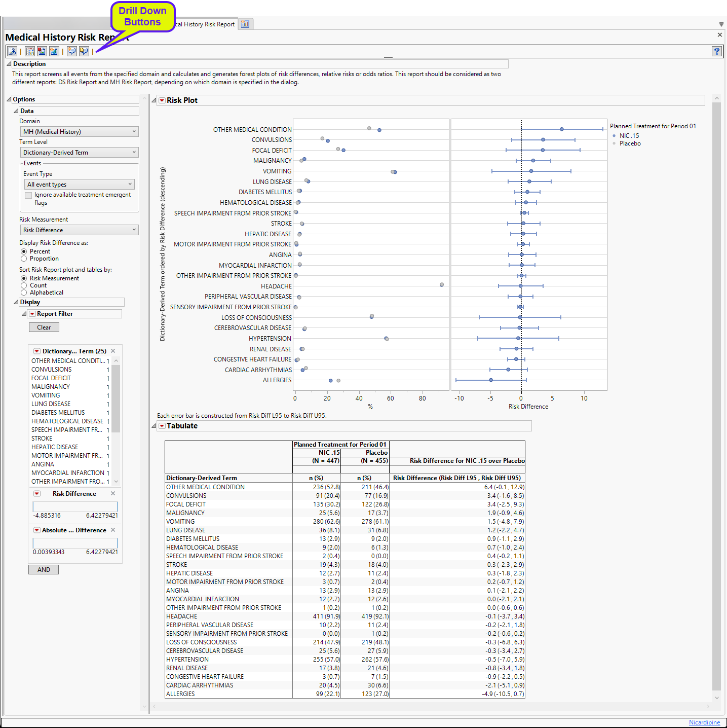Image resolution: width=727 pixels, height=728 pixels.
Task: Click the yellow note speech bubble icon
Action: (x=84, y=51)
